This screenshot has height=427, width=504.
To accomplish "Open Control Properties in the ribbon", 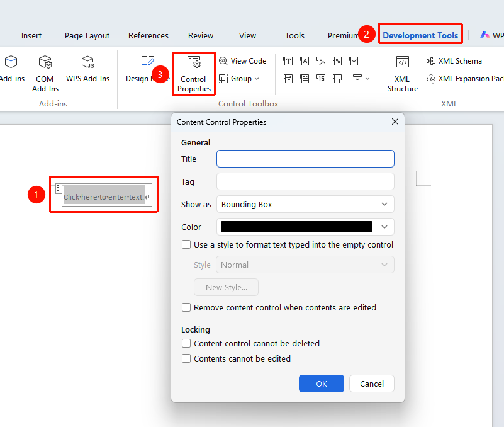I will coord(194,74).
